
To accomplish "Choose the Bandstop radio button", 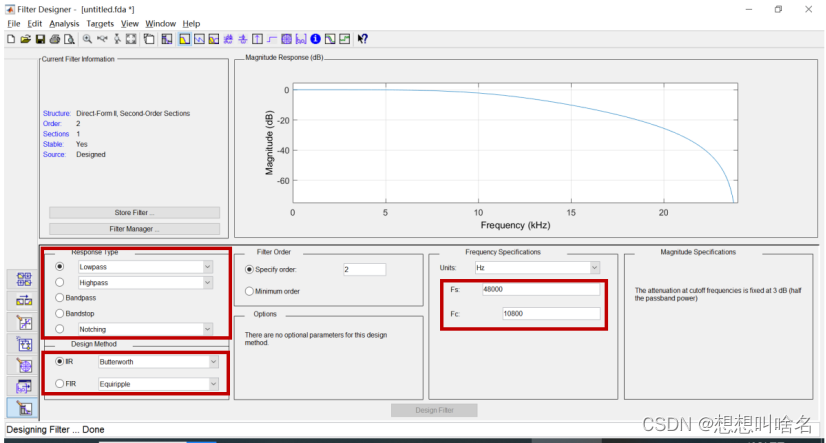I will [x=60, y=313].
